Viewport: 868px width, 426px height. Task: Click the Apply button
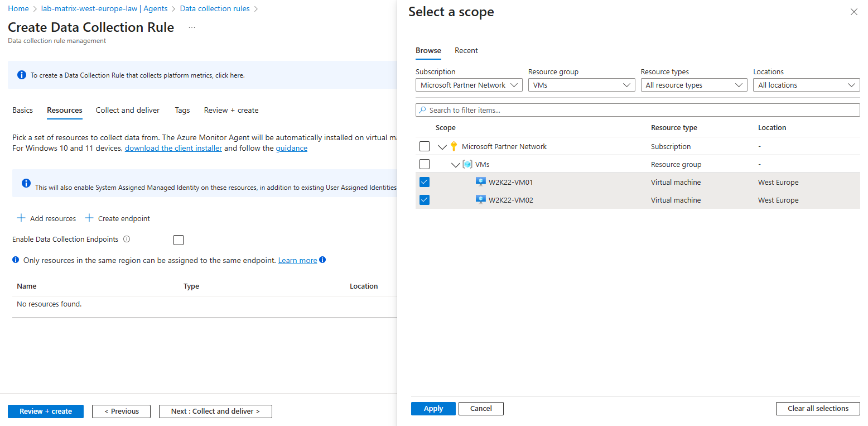point(433,409)
